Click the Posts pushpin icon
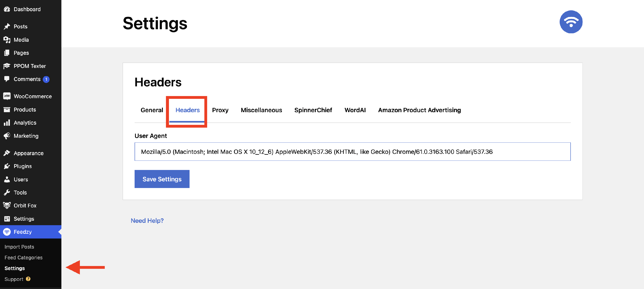The image size is (644, 289). (7, 26)
